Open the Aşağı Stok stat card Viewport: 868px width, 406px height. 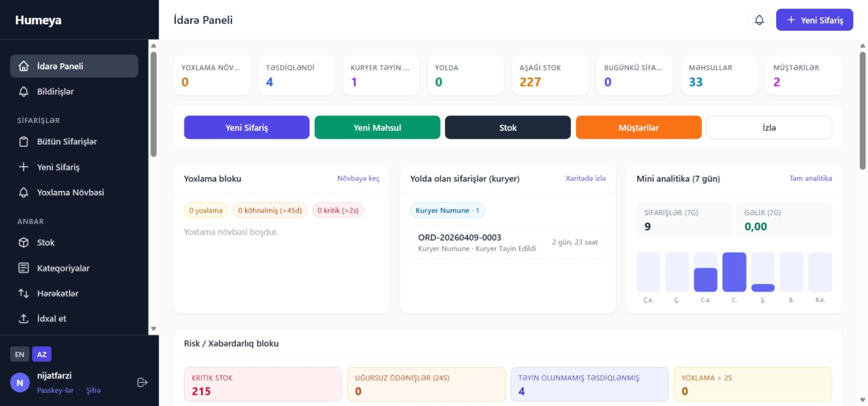(x=550, y=75)
